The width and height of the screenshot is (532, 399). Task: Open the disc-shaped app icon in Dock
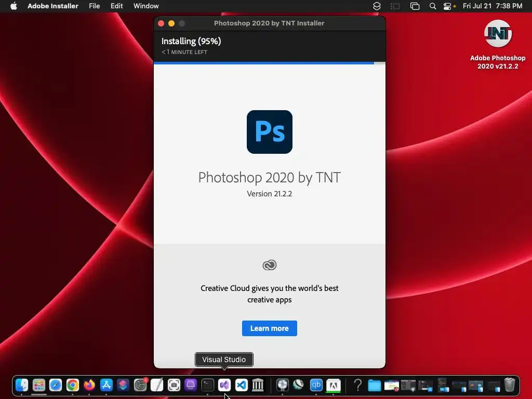282,385
